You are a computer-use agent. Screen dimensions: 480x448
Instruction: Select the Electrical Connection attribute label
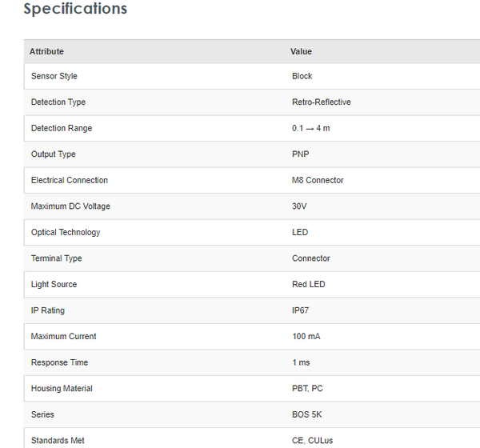click(x=70, y=180)
